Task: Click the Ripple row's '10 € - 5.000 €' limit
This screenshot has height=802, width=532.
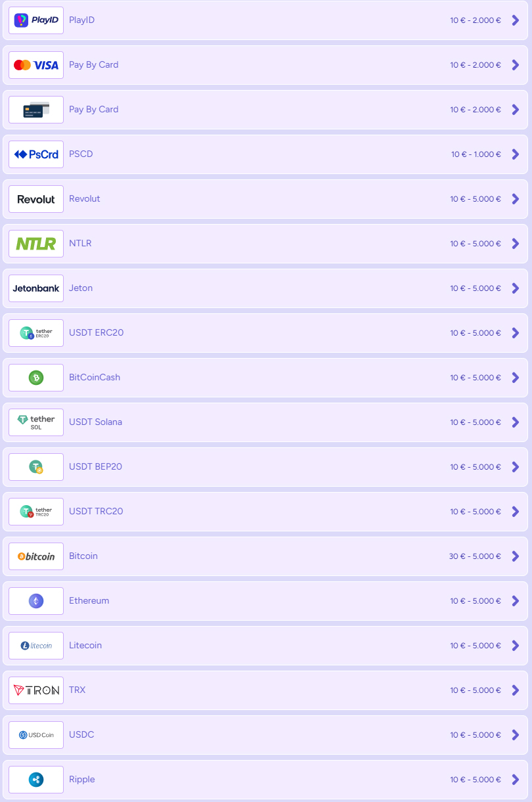Action: [476, 780]
